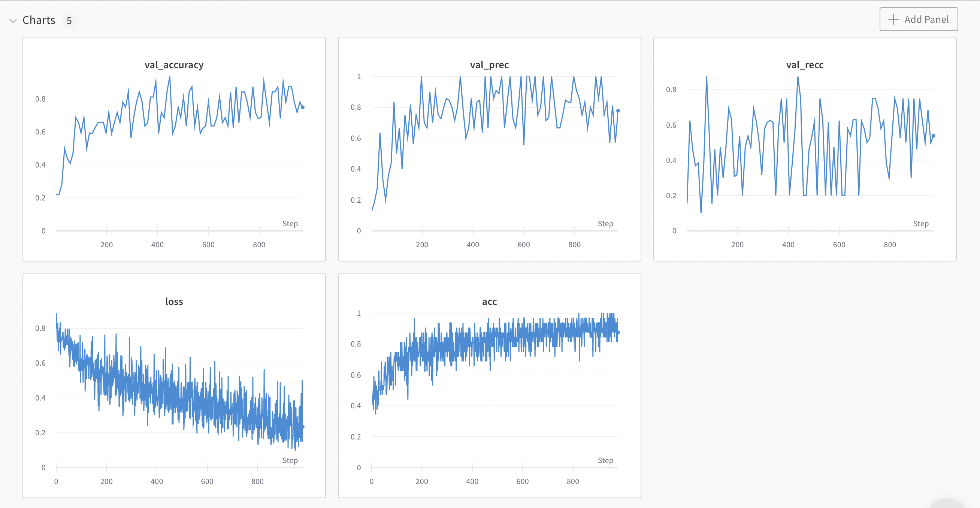Collapse the Charts section chevron
980x508 pixels.
13,21
